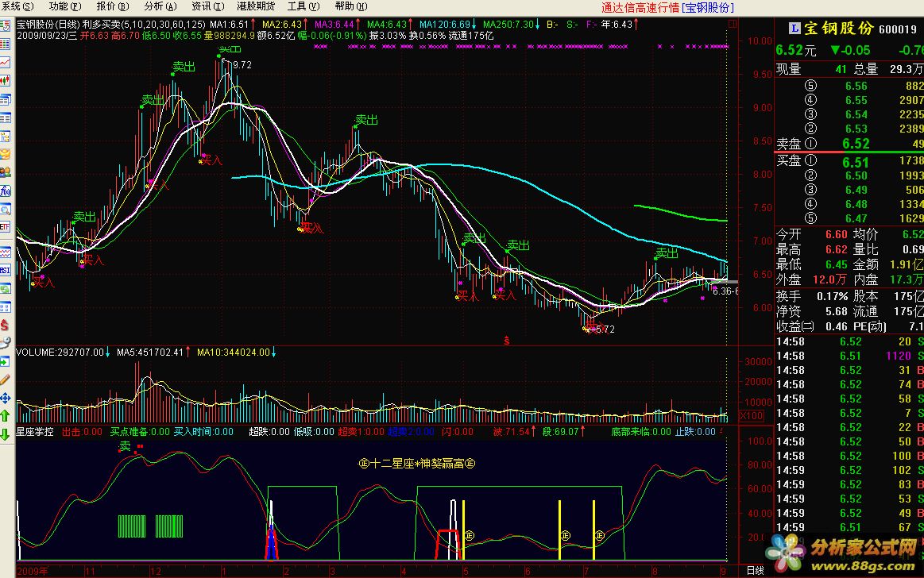Open the 报价(B) menu
Viewport: 924px width, 578px height.
pos(113,6)
